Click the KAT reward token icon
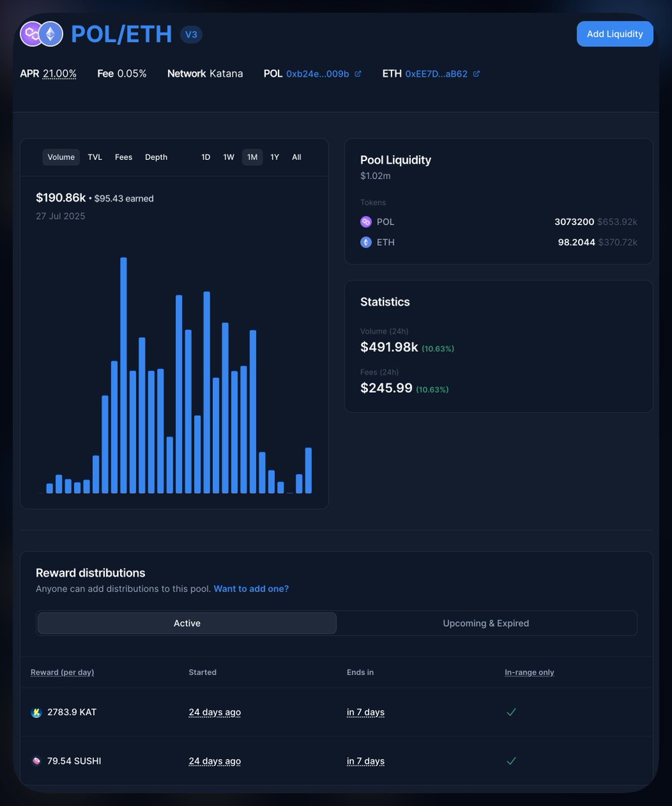Viewport: 672px width, 806px height. click(36, 713)
